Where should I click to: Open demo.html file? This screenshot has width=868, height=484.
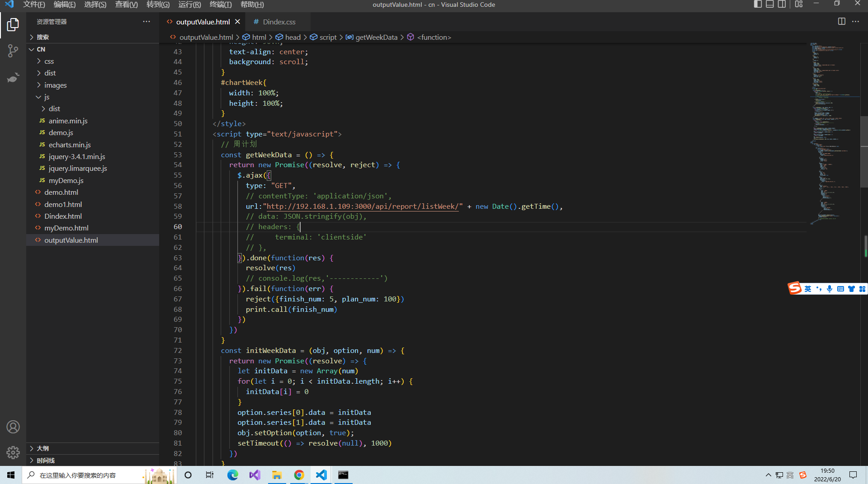(93, 192)
